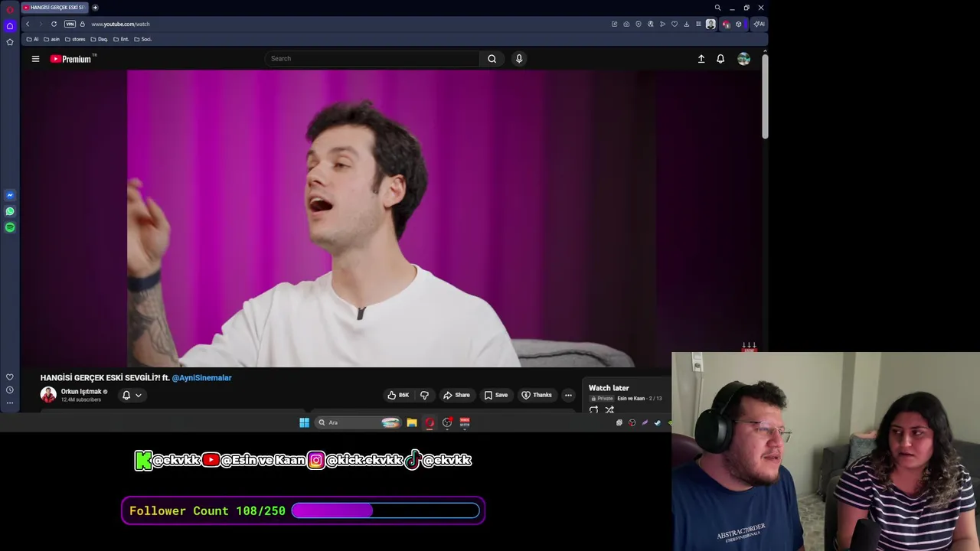Open the site security lock icon
This screenshot has height=551, width=980.
pos(82,24)
